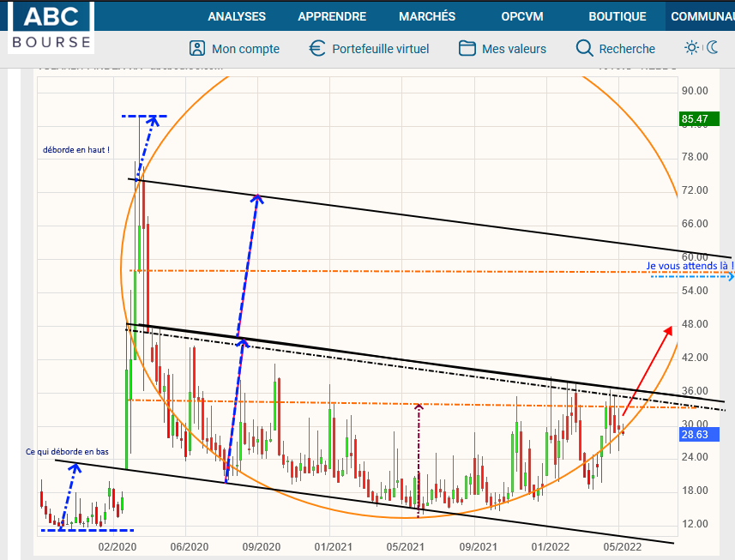Click the Mes valeurs folder icon
This screenshot has width=735, height=560.
point(467,48)
